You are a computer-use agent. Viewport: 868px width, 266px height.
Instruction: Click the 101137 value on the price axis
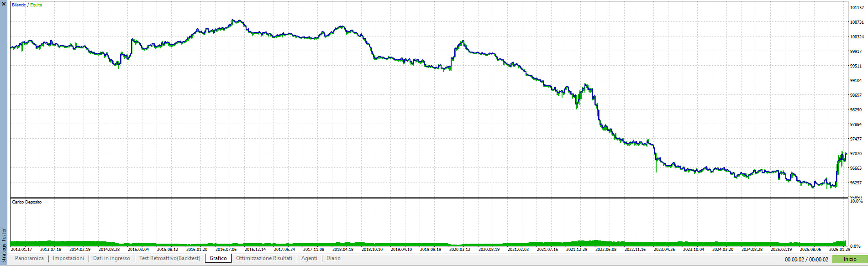coord(857,8)
